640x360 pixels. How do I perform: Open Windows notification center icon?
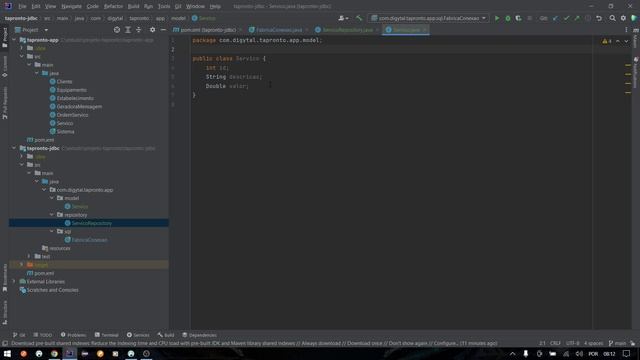point(626,354)
